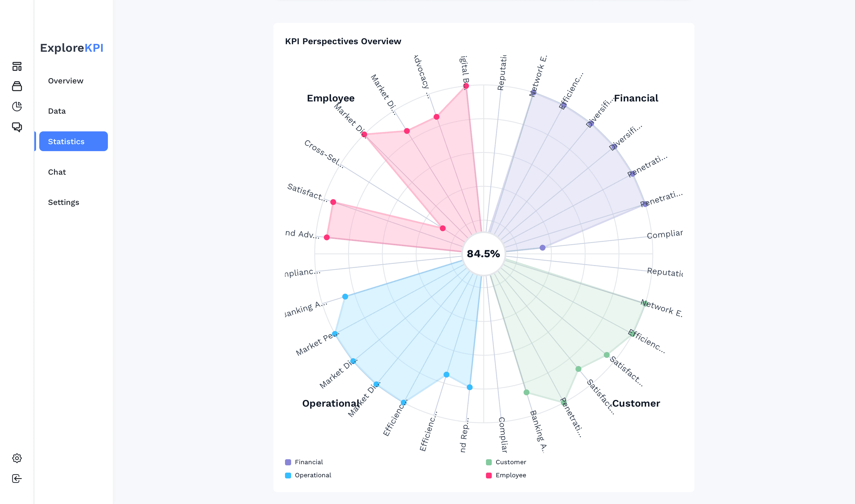The width and height of the screenshot is (855, 504).
Task: Open the chat bubbles icon in sidebar
Action: point(17,127)
